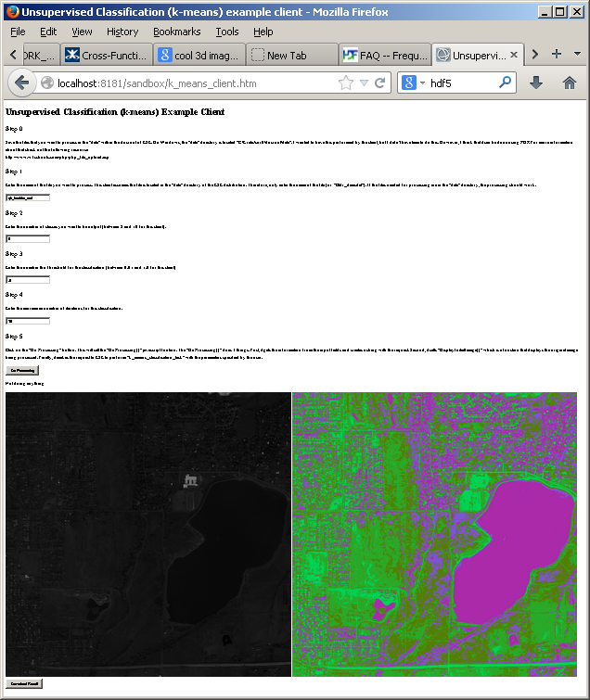
Task: Open the Tools menu
Action: click(x=227, y=32)
